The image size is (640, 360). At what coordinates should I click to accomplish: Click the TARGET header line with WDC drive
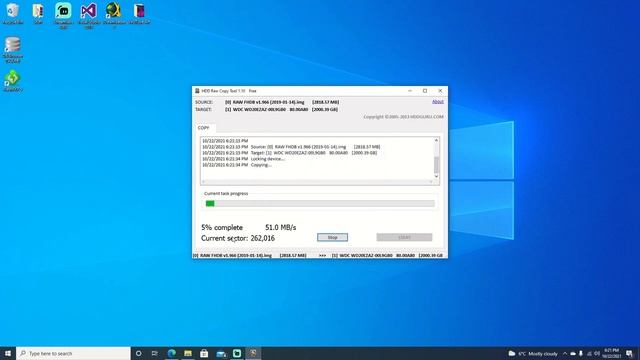coord(267,109)
